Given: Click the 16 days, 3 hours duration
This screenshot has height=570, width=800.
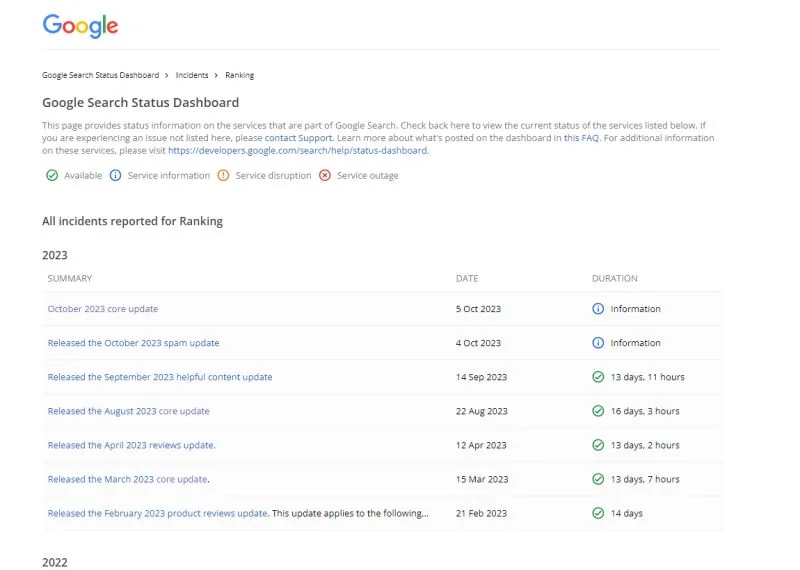Looking at the screenshot, I should coord(645,411).
